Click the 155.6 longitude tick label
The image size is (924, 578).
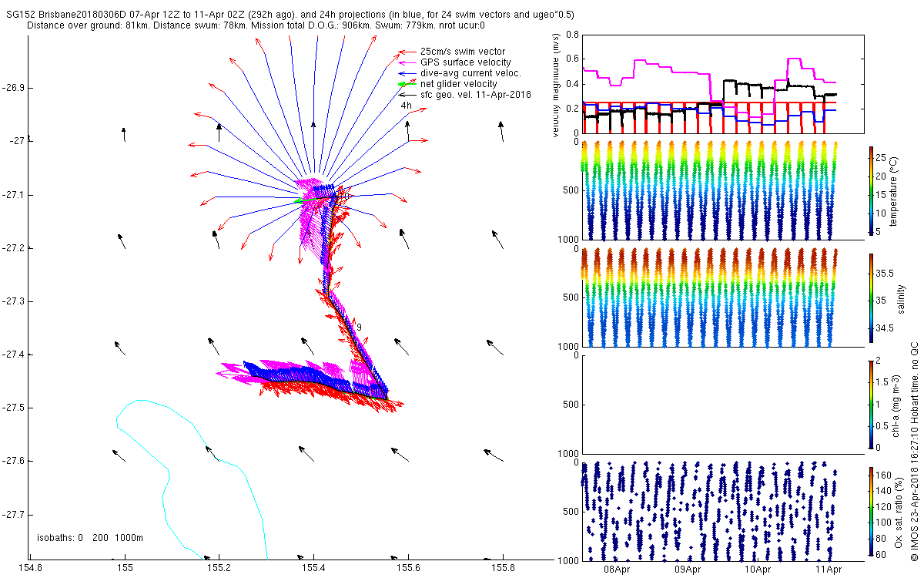click(x=409, y=568)
